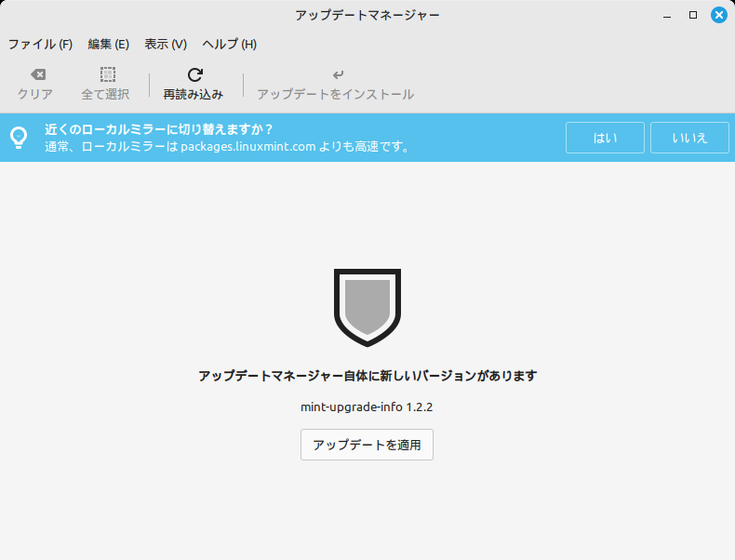Click the アップデートマネージャー自体に新しいバージョンがあります heading
The image size is (735, 560).
pos(367,376)
